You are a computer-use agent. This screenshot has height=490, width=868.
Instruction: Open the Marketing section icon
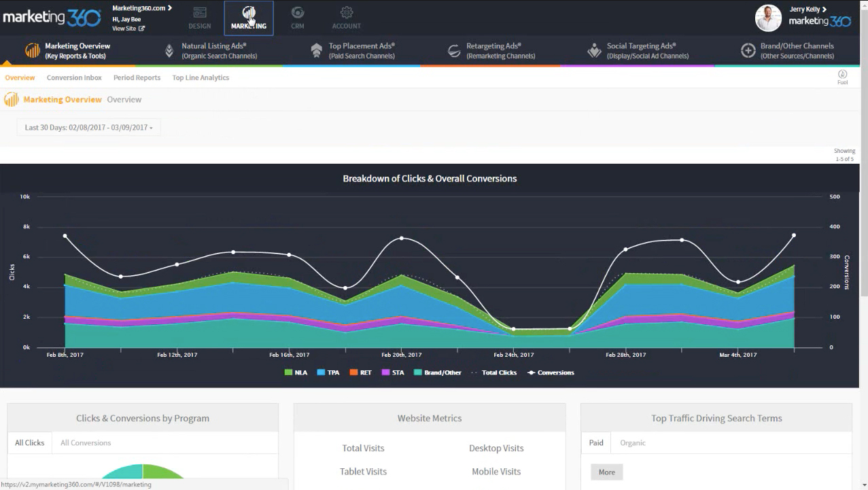tap(249, 12)
